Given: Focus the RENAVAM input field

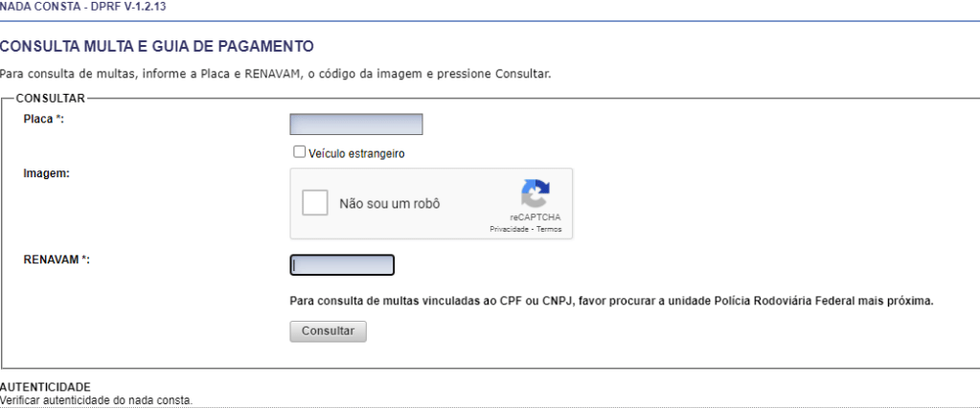Looking at the screenshot, I should 342,265.
